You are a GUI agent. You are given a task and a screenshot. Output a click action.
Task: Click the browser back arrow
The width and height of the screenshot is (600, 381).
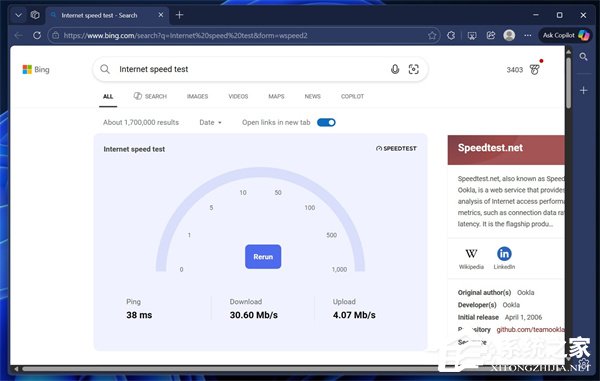pos(18,36)
